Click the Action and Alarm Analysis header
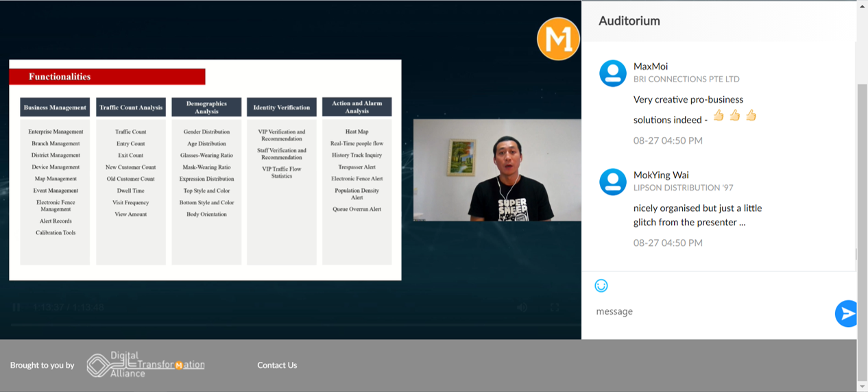The width and height of the screenshot is (868, 392). point(357,107)
